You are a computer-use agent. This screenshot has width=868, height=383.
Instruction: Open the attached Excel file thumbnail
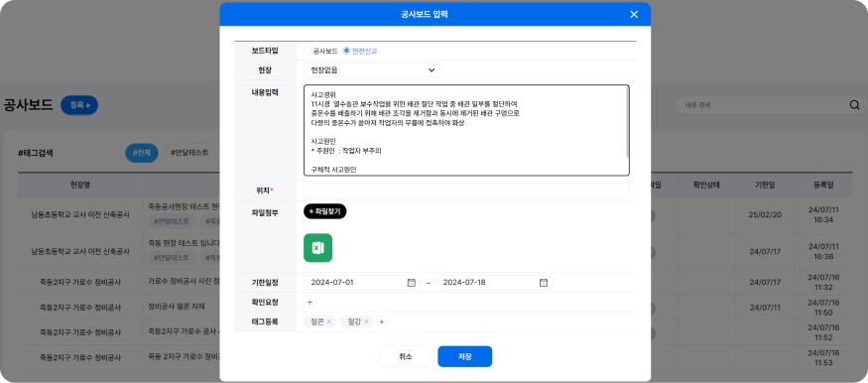317,248
